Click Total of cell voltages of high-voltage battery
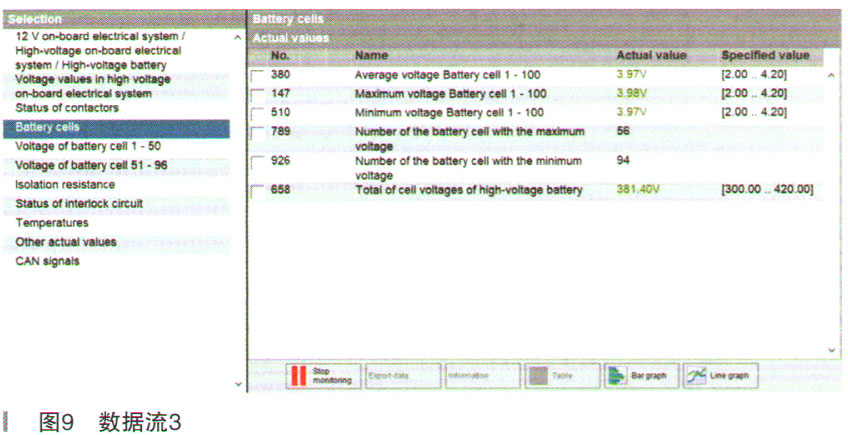This screenshot has height=435, width=848. point(468,190)
